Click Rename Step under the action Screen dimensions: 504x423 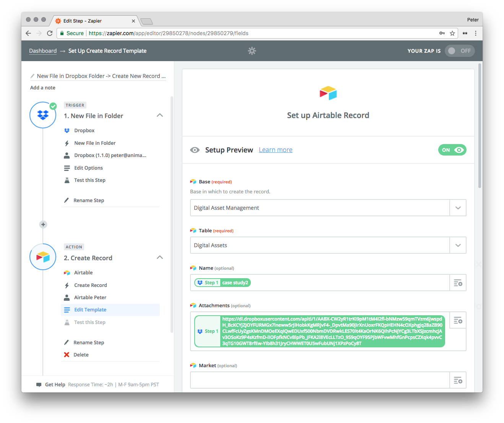click(x=89, y=342)
